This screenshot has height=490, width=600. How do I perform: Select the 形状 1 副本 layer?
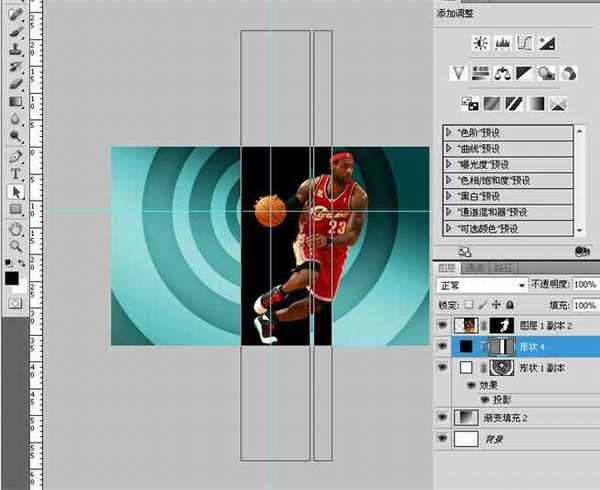[x=545, y=367]
